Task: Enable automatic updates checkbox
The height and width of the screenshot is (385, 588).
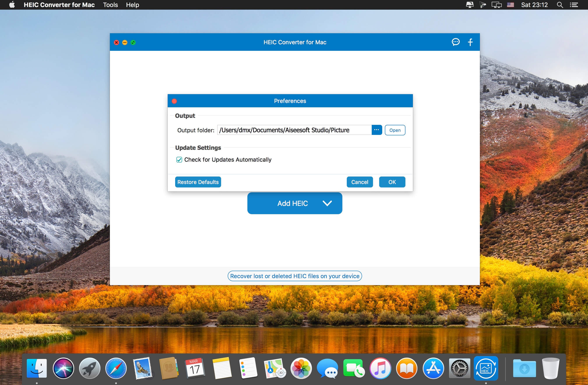Action: (x=179, y=159)
